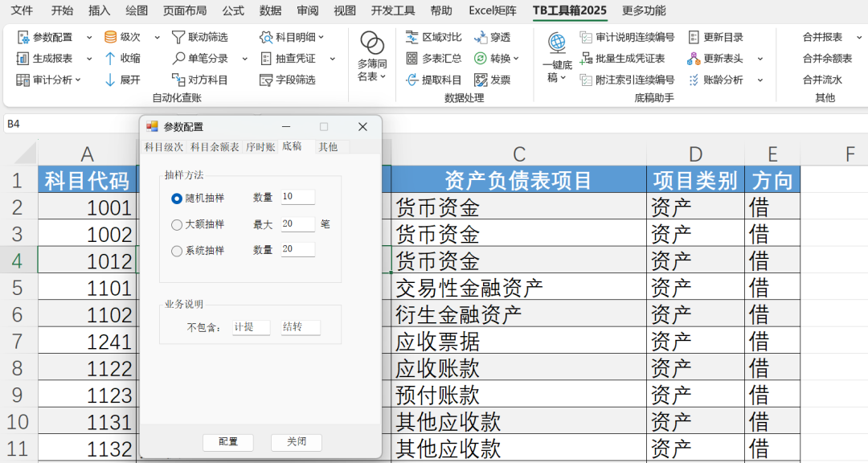Select the 大额抽样 radio button
This screenshot has height=463, width=868.
177,224
